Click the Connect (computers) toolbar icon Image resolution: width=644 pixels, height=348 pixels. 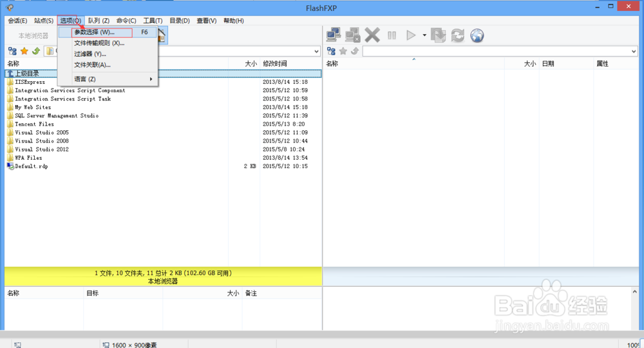click(334, 35)
